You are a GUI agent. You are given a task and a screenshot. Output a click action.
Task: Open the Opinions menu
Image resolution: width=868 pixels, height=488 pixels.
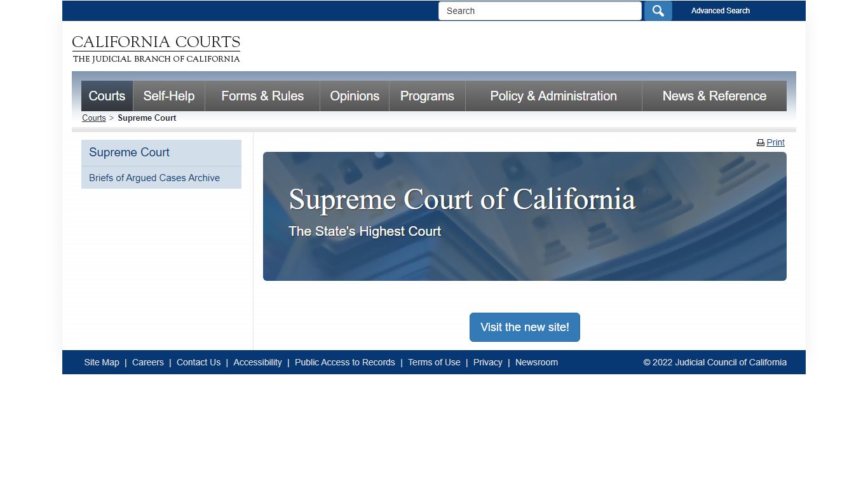(355, 96)
